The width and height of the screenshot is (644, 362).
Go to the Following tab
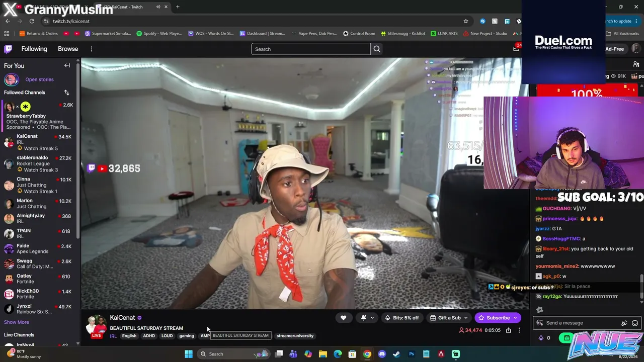pyautogui.click(x=34, y=49)
